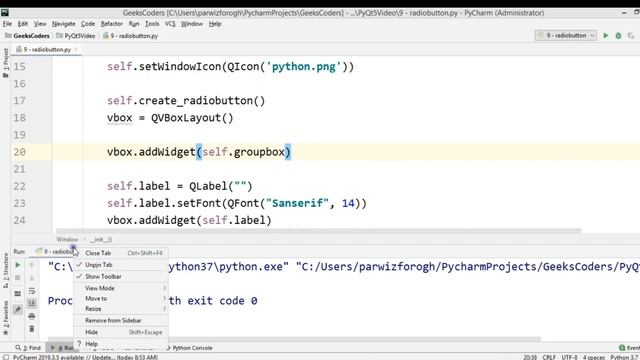The width and height of the screenshot is (640, 360).
Task: Open the Favorites tool window
Action: 5,318
